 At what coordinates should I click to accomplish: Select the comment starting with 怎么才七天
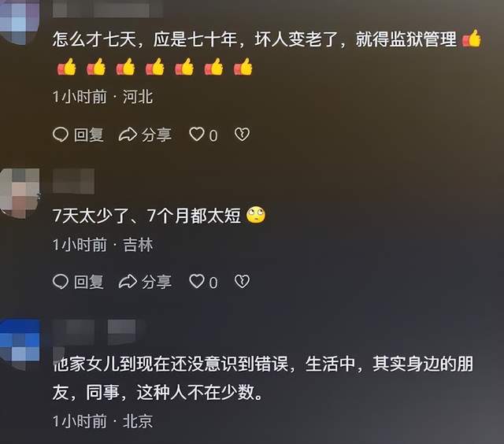coord(267,53)
